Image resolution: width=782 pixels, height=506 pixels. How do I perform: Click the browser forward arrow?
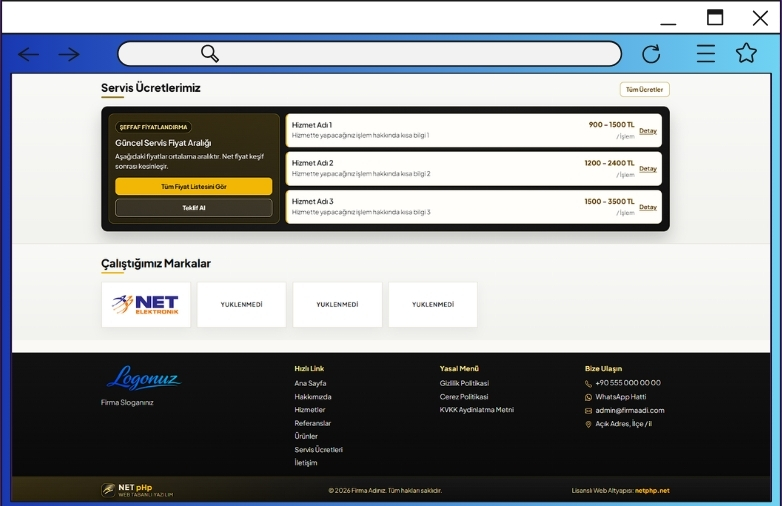pyautogui.click(x=68, y=54)
